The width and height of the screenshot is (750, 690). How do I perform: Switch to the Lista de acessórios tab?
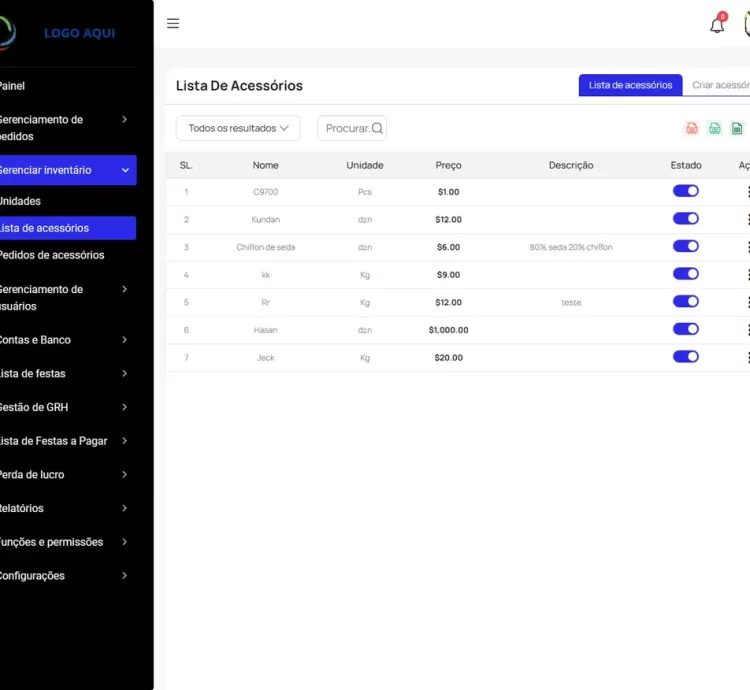(x=630, y=85)
